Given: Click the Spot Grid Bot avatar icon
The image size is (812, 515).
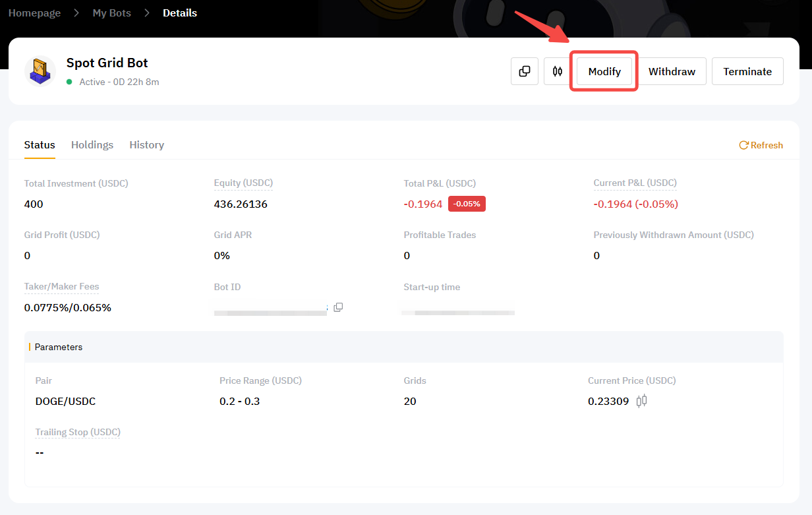Looking at the screenshot, I should (x=40, y=71).
